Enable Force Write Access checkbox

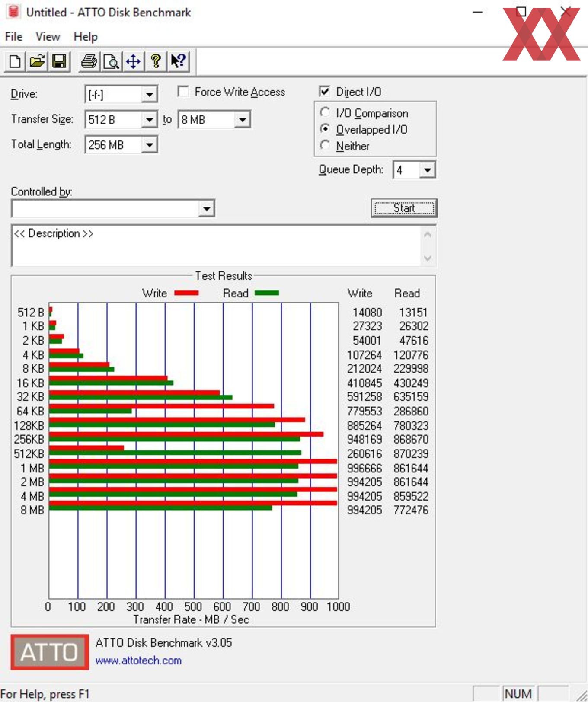pyautogui.click(x=183, y=92)
